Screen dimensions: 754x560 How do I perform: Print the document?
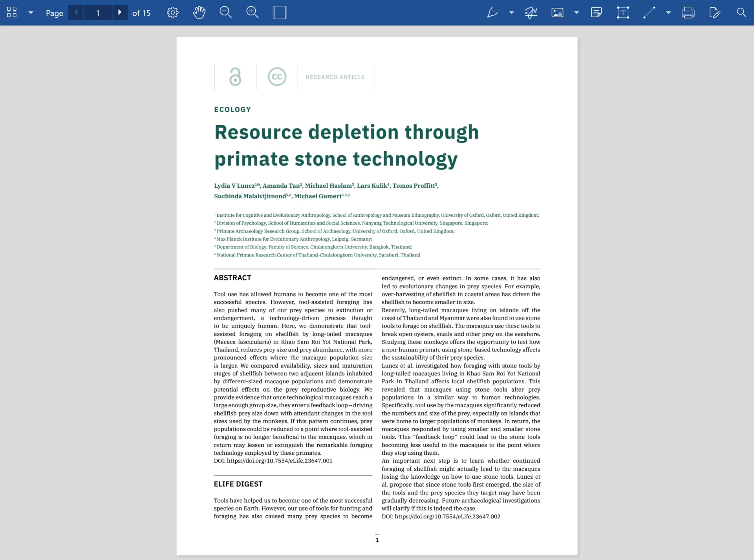tap(688, 13)
